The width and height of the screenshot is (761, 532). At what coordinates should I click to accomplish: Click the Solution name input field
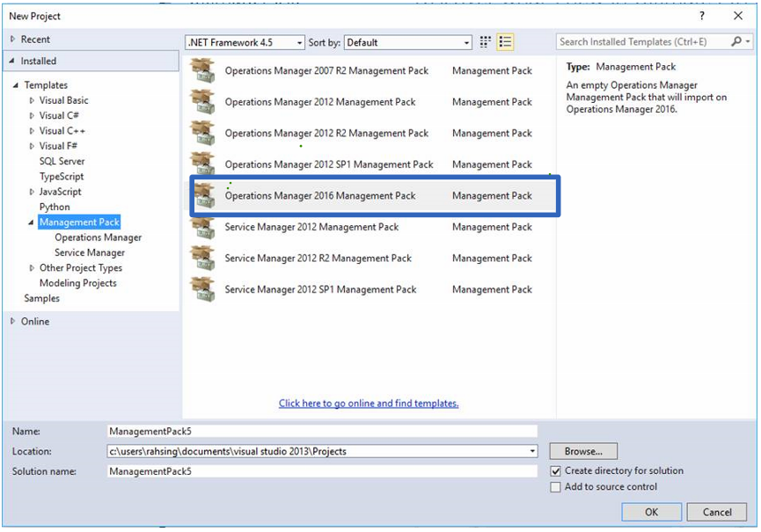(322, 471)
